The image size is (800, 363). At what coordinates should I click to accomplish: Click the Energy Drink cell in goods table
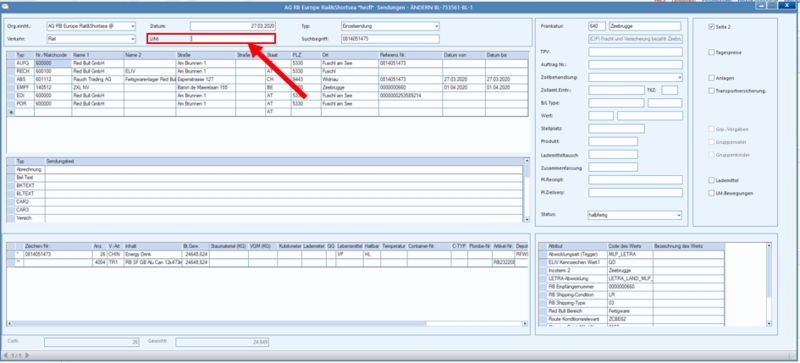pos(153,254)
